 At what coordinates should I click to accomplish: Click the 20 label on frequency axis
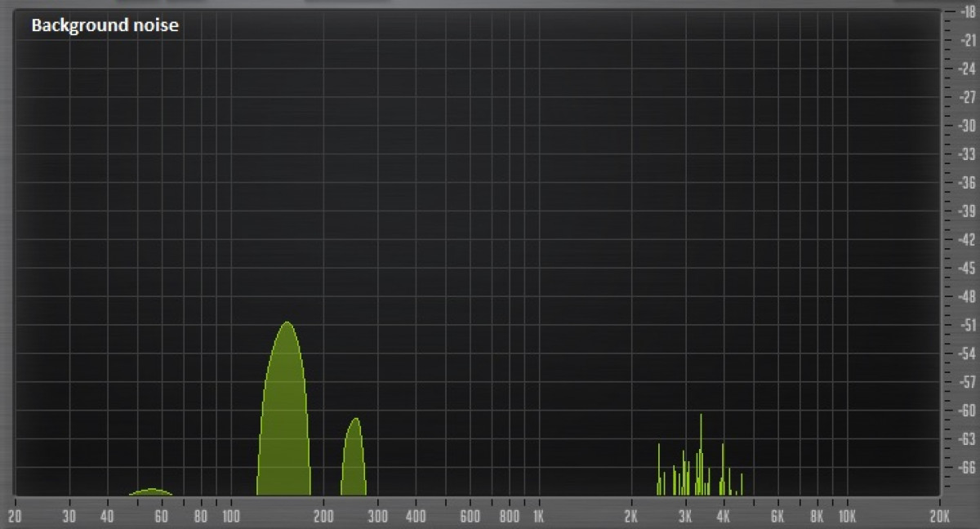pyautogui.click(x=15, y=515)
